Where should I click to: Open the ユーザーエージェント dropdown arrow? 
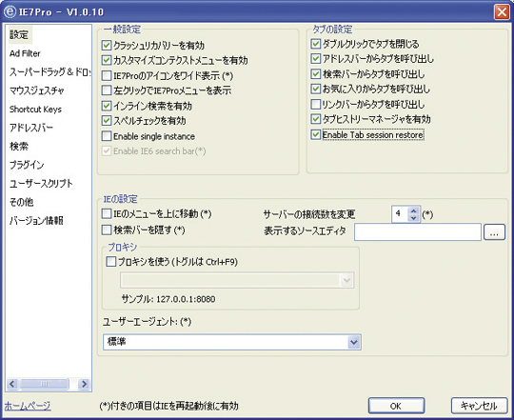coord(354,342)
